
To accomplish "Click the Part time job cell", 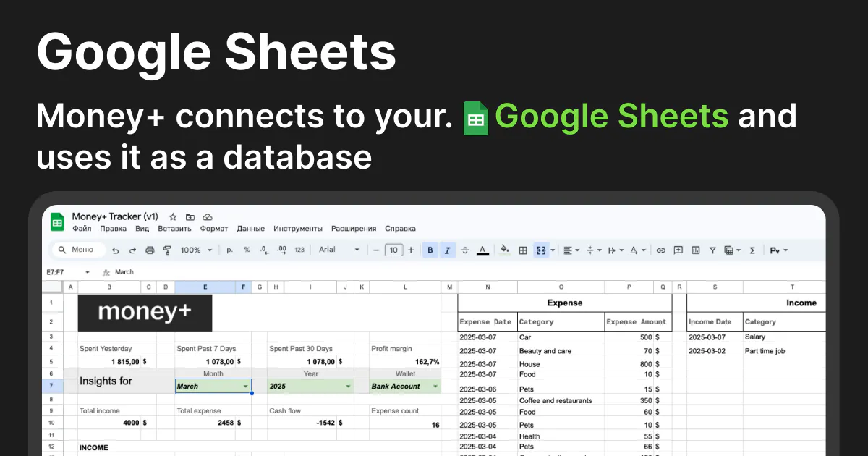I will click(x=784, y=351).
